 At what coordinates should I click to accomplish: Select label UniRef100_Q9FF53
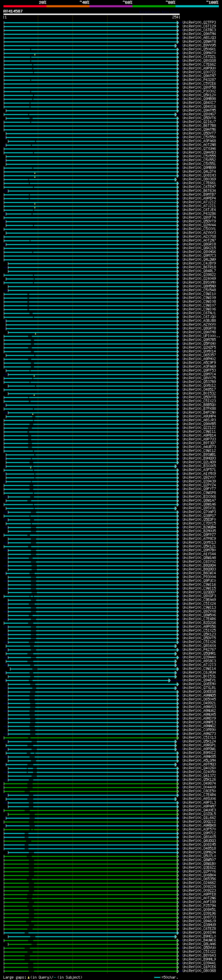coord(199,371)
